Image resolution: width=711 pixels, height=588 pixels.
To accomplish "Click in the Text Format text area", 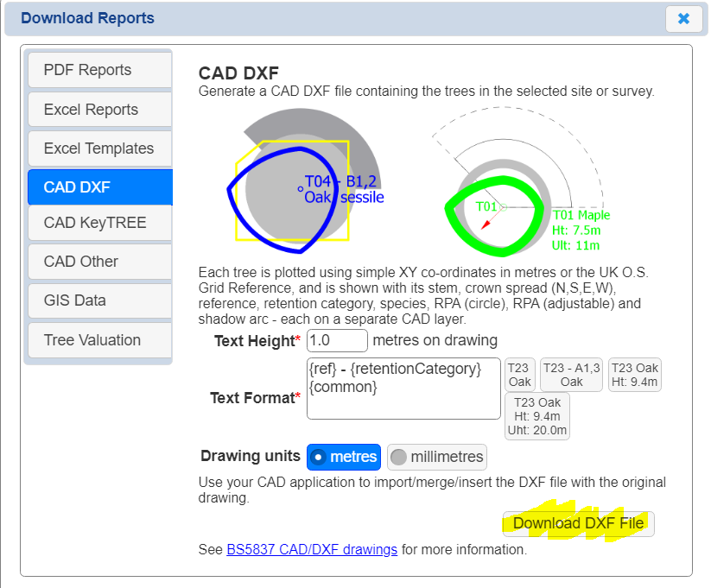I will tap(403, 389).
